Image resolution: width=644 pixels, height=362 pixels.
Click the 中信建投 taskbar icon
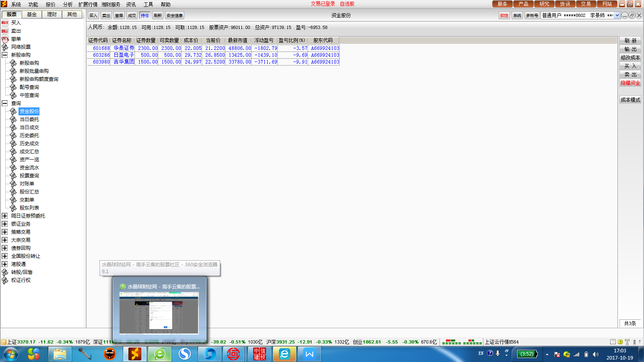point(260,354)
